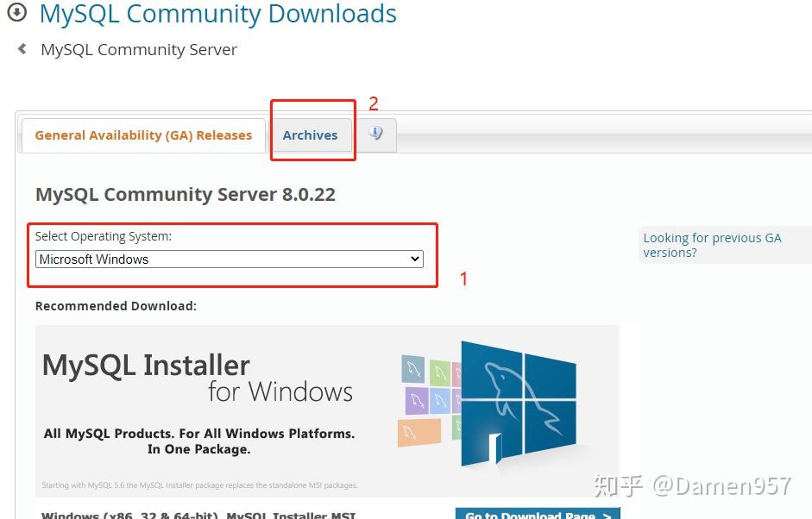Open the Select Operating System dropdown

pyautogui.click(x=229, y=259)
